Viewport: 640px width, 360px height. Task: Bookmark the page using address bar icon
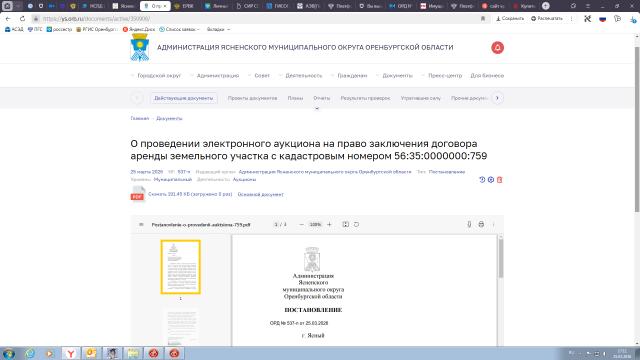[x=483, y=19]
